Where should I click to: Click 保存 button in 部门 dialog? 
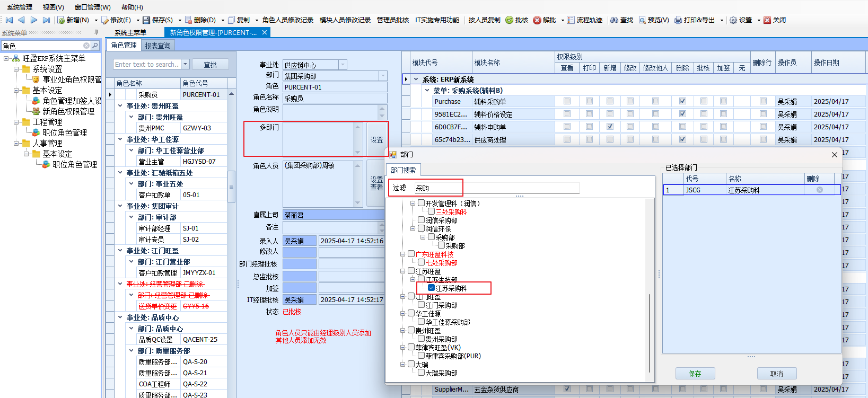coord(695,374)
